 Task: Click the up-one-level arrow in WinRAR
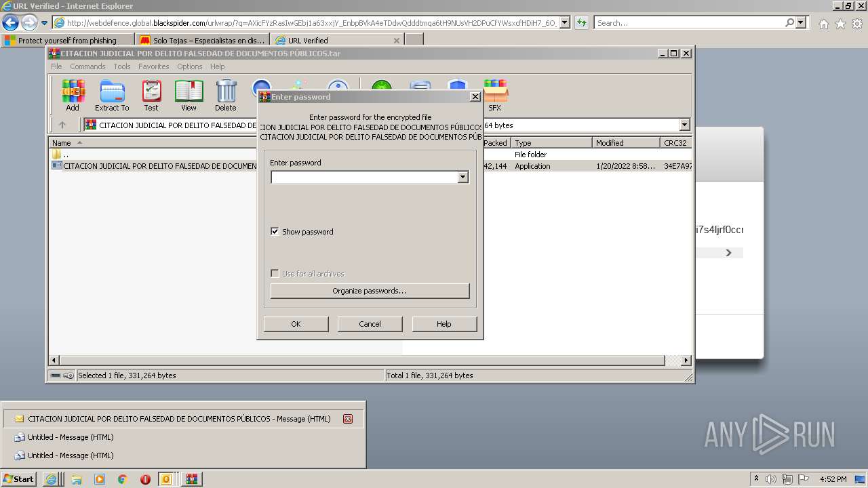point(62,125)
